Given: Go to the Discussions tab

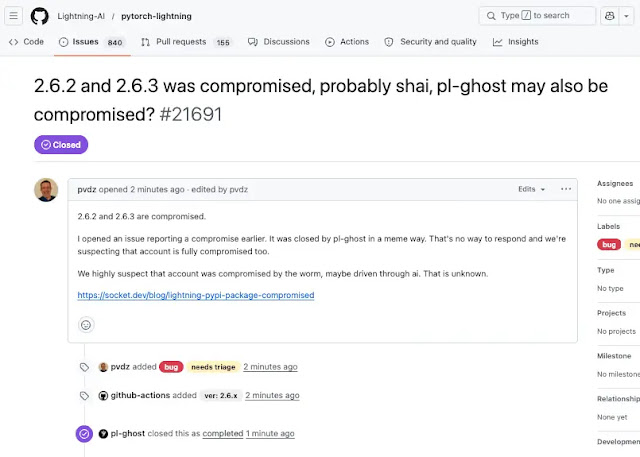Looking at the screenshot, I should point(278,42).
